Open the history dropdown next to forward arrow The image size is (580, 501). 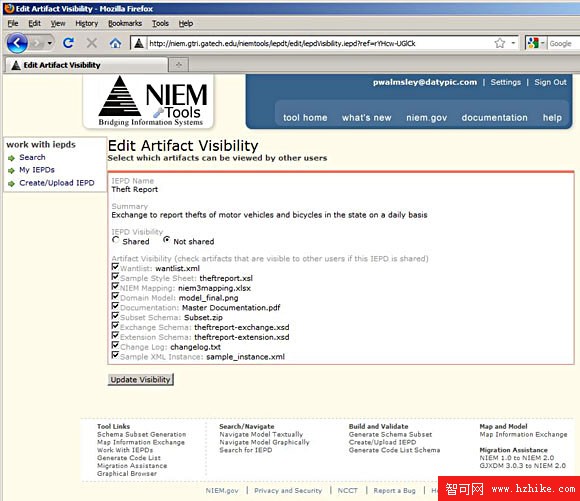50,44
